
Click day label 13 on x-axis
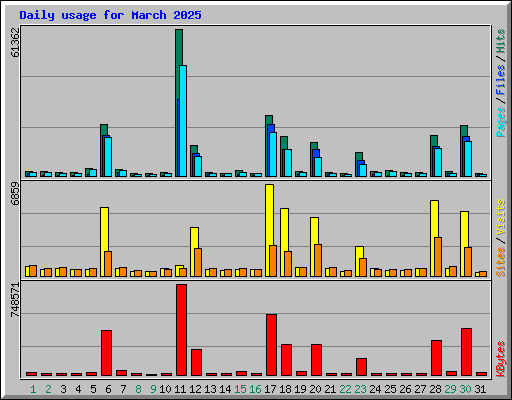(x=210, y=389)
